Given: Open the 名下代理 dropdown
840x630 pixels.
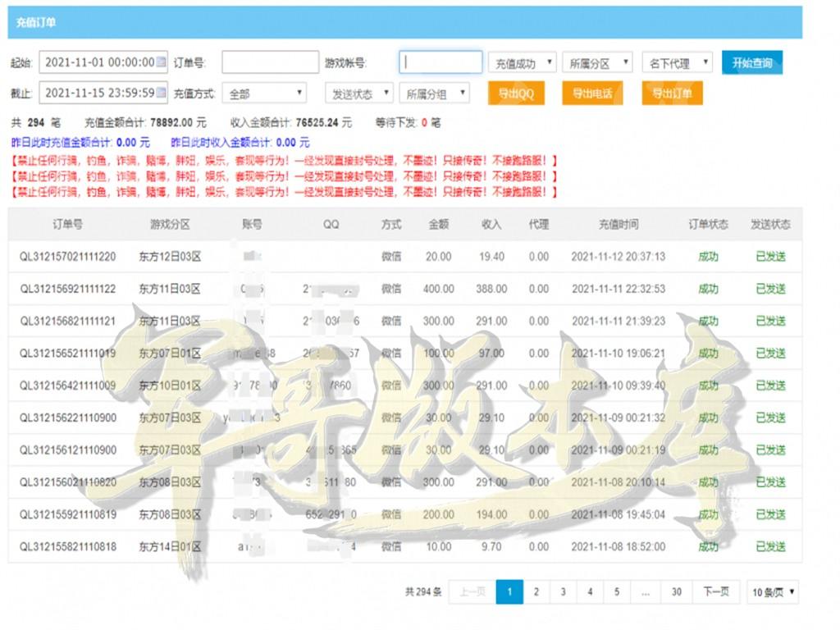Looking at the screenshot, I should tap(677, 63).
